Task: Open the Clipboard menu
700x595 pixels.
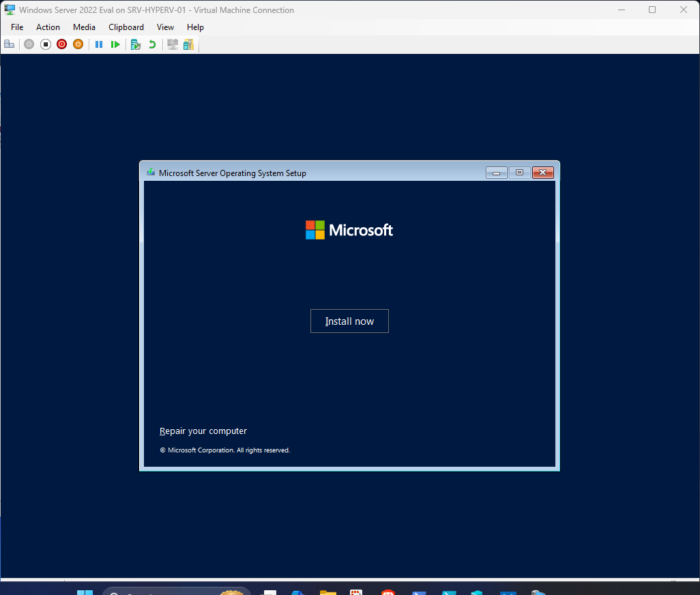Action: pyautogui.click(x=126, y=27)
